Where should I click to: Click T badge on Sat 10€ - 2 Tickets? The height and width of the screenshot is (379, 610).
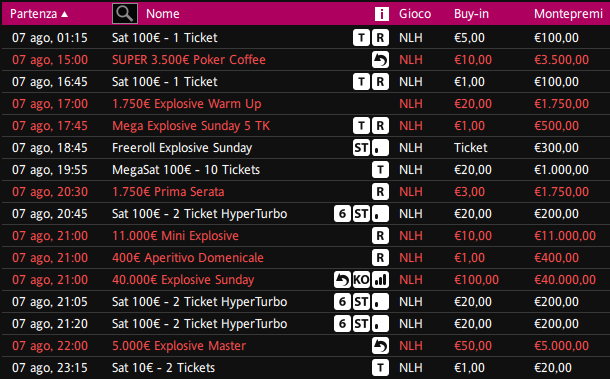380,368
